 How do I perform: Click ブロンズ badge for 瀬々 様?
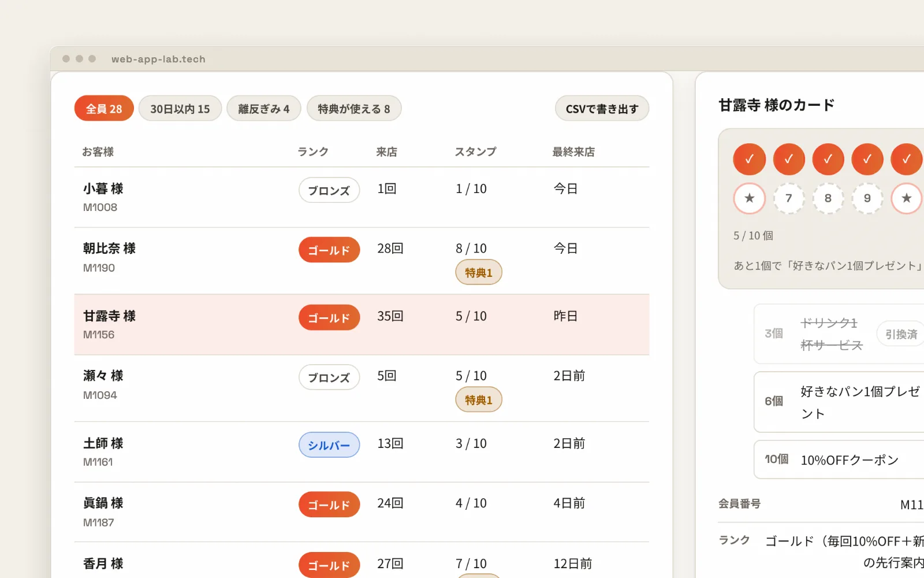[329, 377]
